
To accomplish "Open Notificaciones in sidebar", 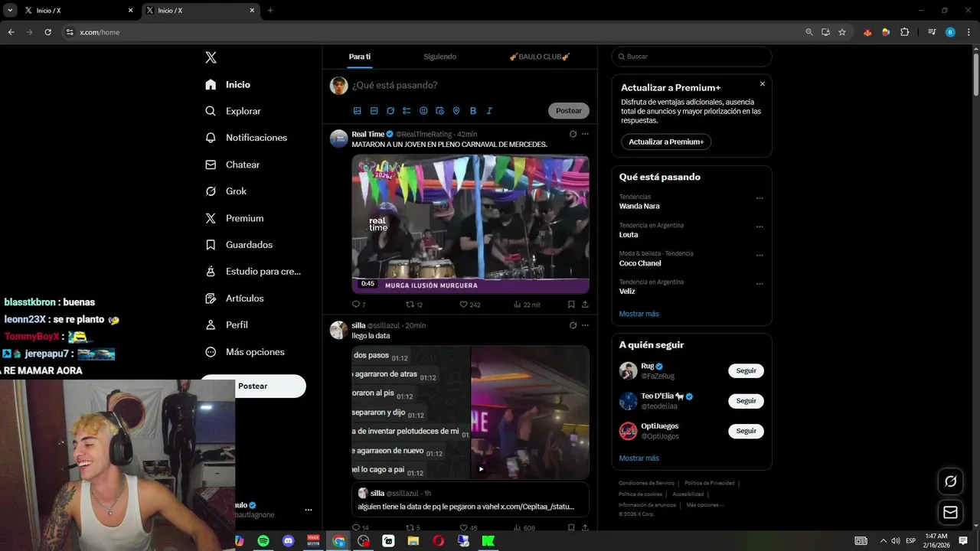I will click(x=247, y=138).
